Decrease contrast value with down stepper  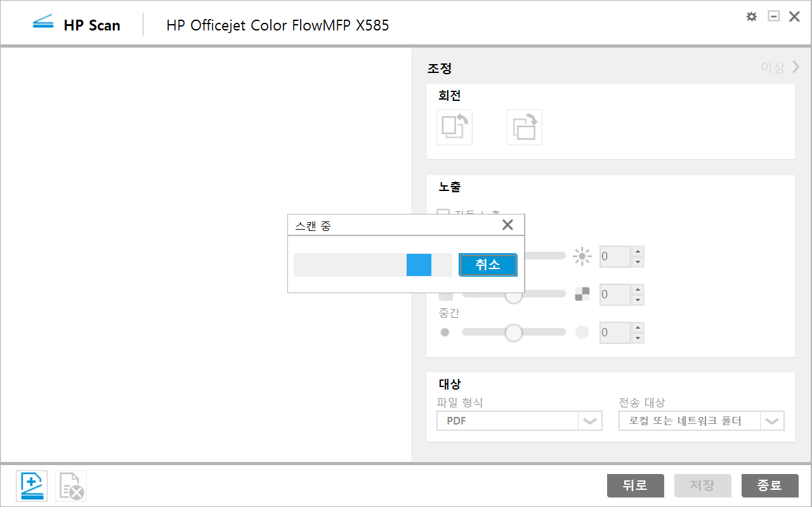pos(638,300)
